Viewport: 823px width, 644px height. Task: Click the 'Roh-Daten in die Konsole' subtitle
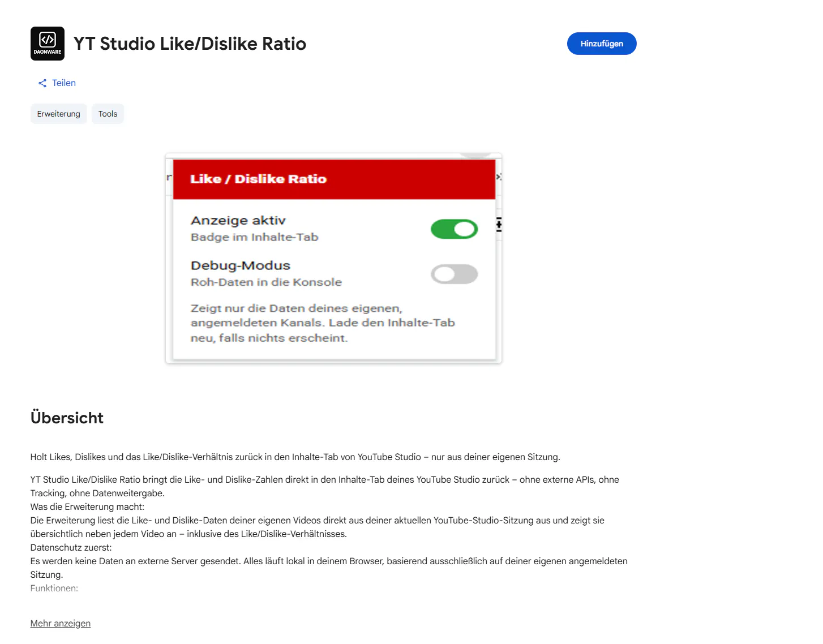(x=266, y=282)
